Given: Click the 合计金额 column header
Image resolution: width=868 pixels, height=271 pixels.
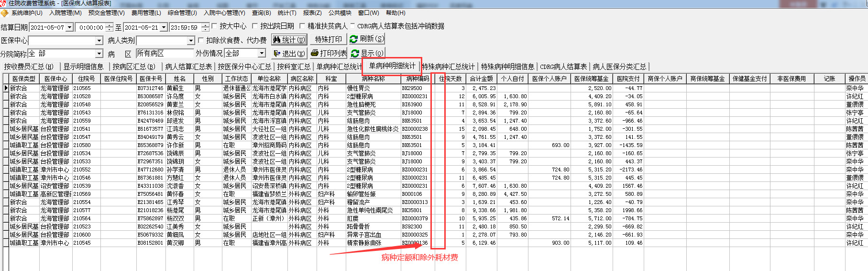Looking at the screenshot, I should [x=481, y=79].
